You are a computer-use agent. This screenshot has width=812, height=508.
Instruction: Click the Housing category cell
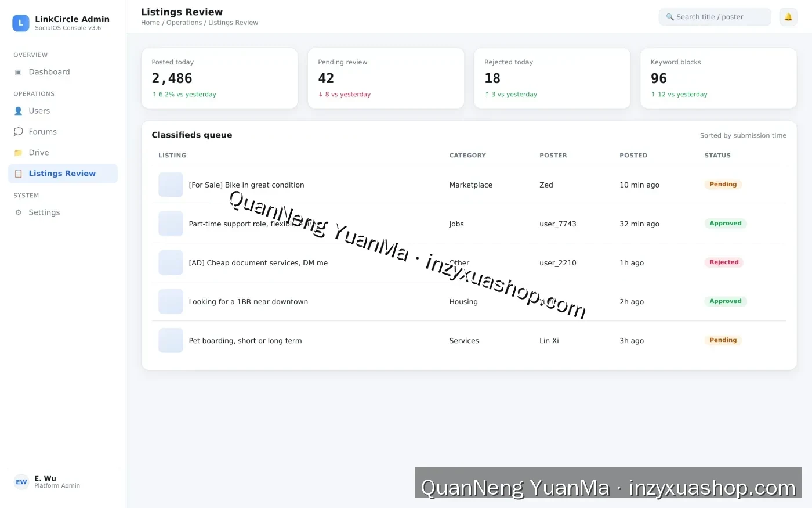463,301
